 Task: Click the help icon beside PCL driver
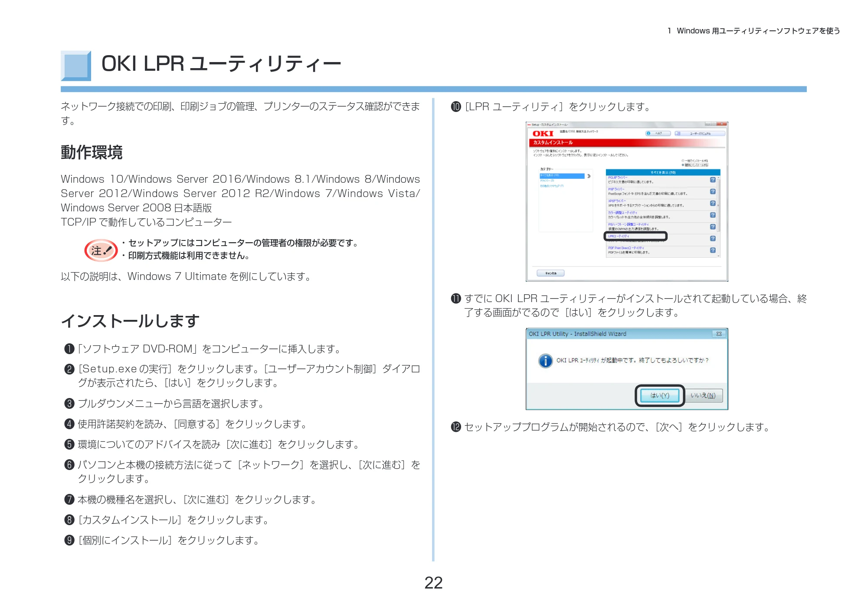713,180
